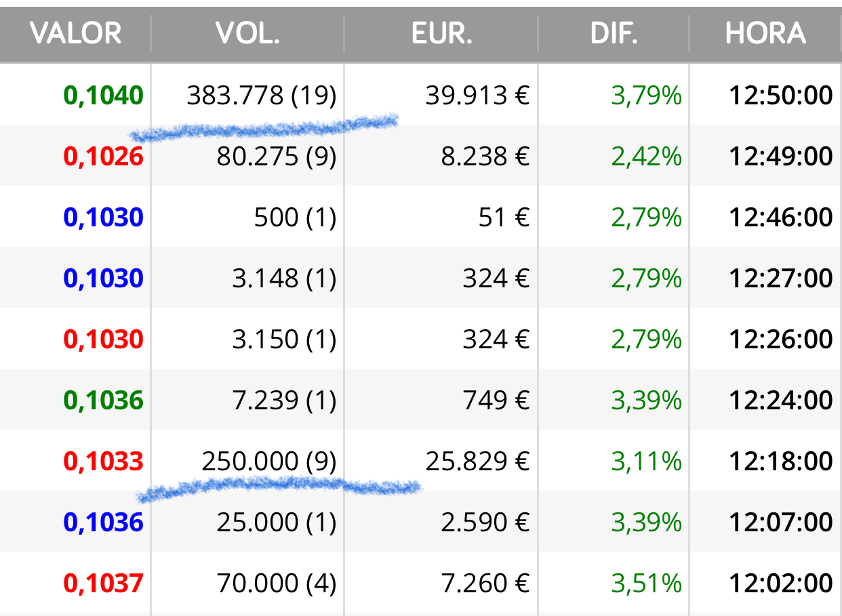Select the 12:27:00 time entry
This screenshot has width=842, height=616.
781,279
